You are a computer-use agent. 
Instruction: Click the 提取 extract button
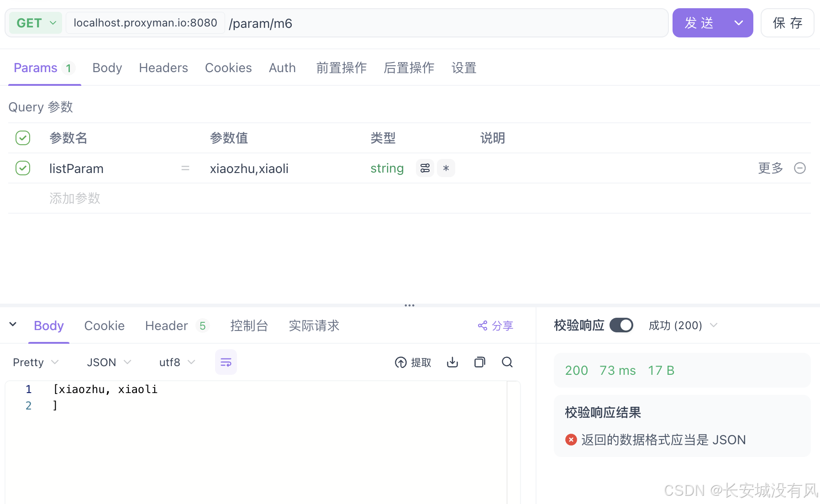[413, 362]
